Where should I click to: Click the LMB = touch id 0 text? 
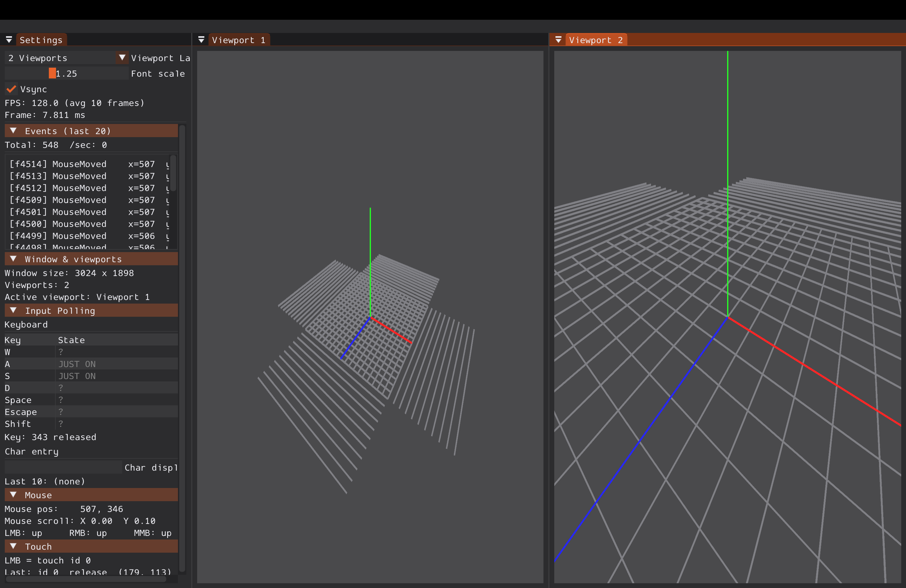click(x=48, y=560)
